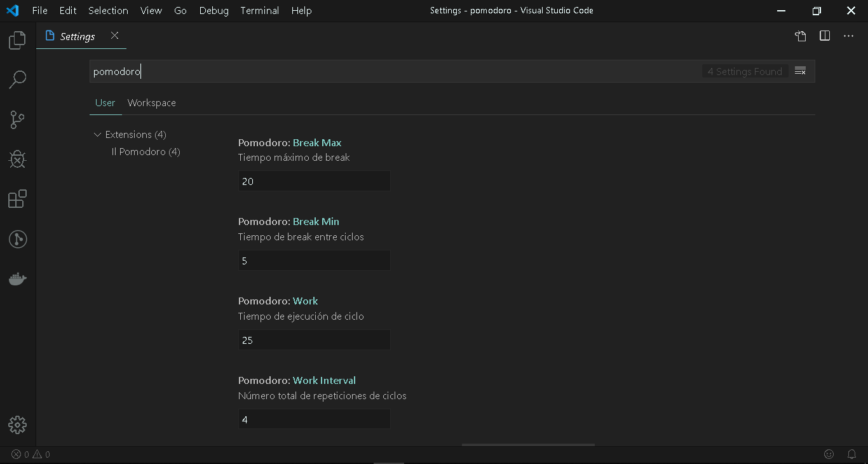Switch to the Workspace settings tab

click(x=152, y=103)
